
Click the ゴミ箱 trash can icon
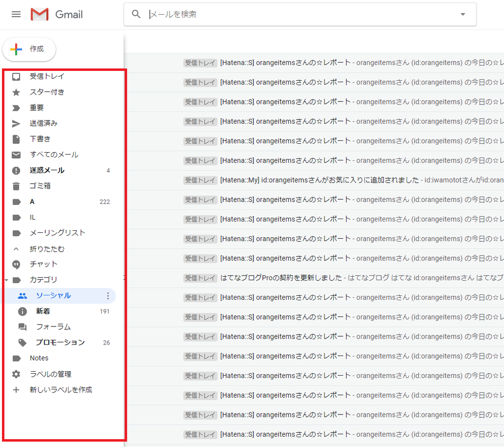pyautogui.click(x=16, y=186)
